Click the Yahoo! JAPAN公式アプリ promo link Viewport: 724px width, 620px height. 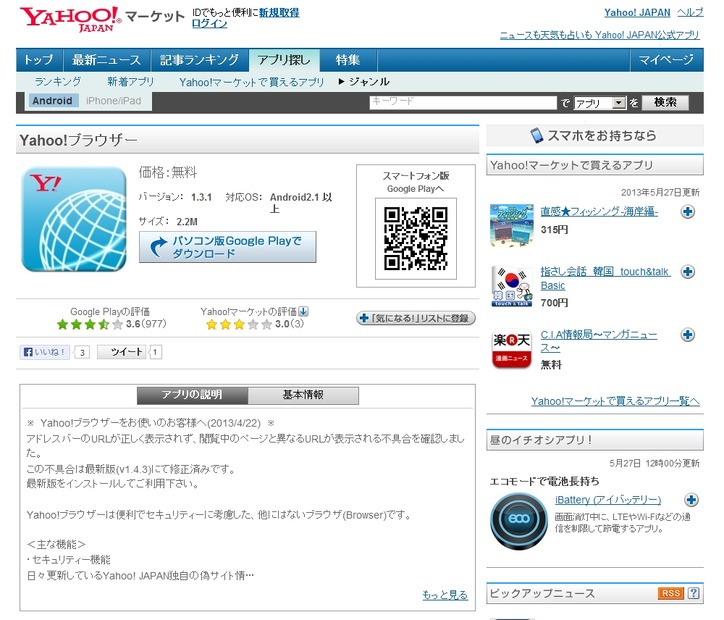click(x=600, y=35)
